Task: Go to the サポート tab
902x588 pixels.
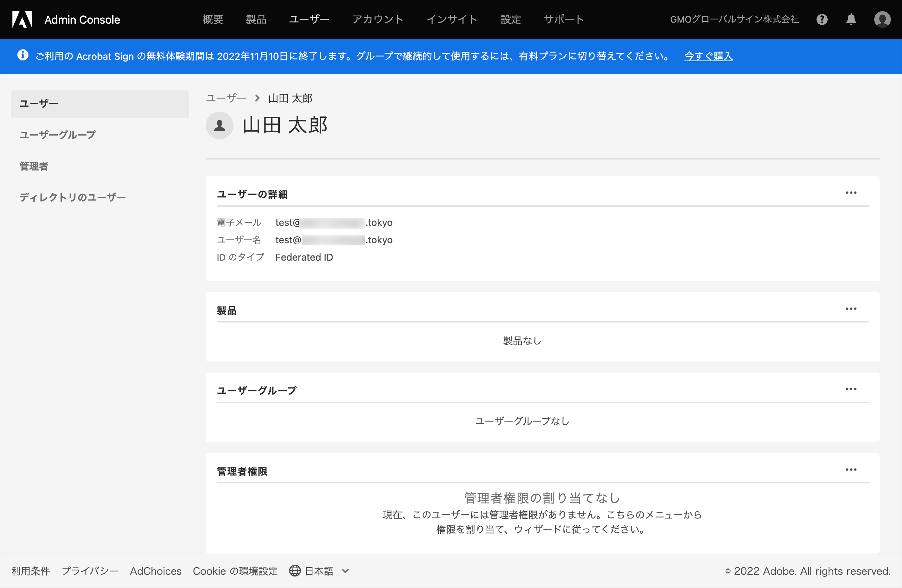Action: [564, 19]
